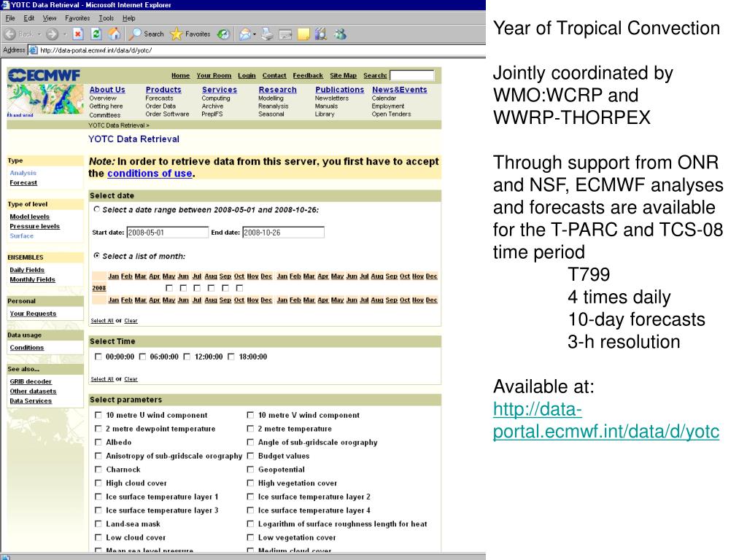Click the Start date input field

[x=167, y=233]
